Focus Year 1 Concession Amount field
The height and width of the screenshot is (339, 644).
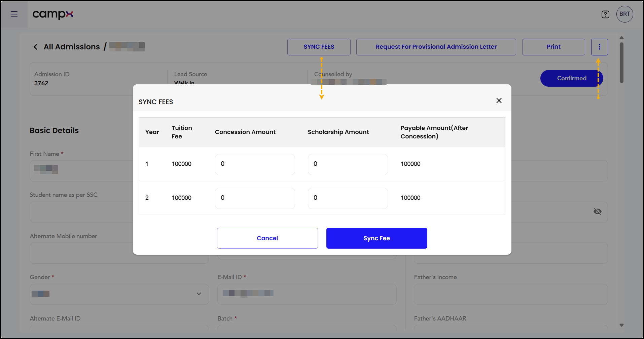click(x=255, y=164)
